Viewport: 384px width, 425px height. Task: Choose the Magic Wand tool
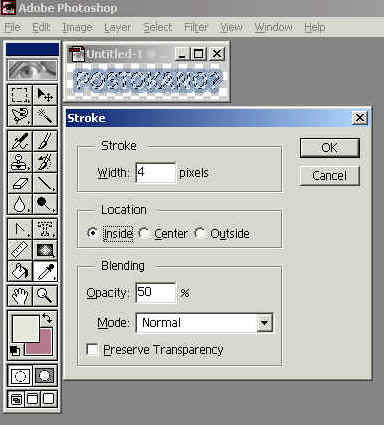pyautogui.click(x=45, y=116)
